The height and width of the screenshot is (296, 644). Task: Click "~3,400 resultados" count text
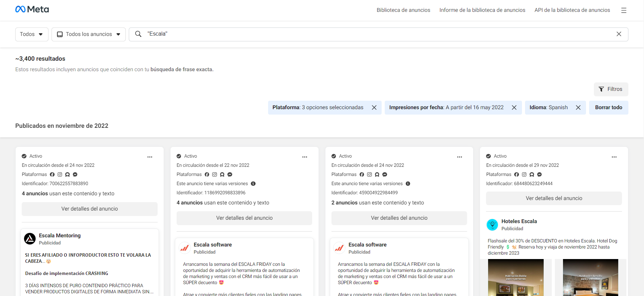click(40, 59)
